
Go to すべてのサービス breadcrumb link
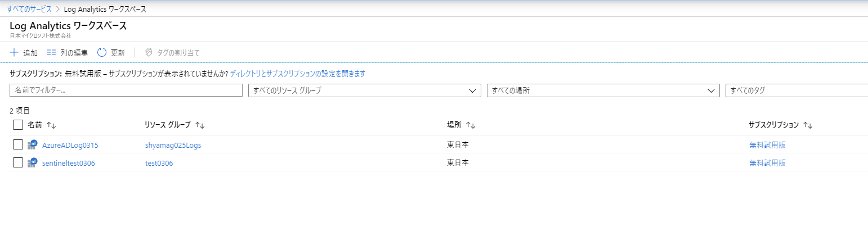(29, 9)
